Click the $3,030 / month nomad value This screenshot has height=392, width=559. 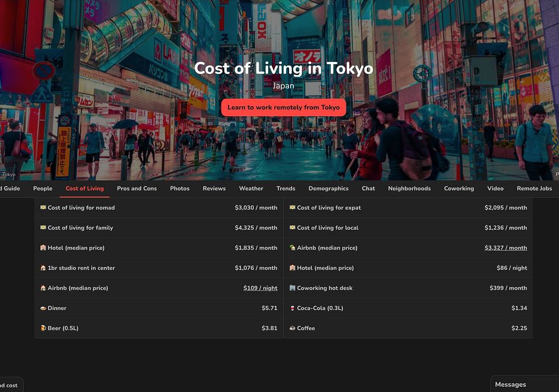pos(256,208)
